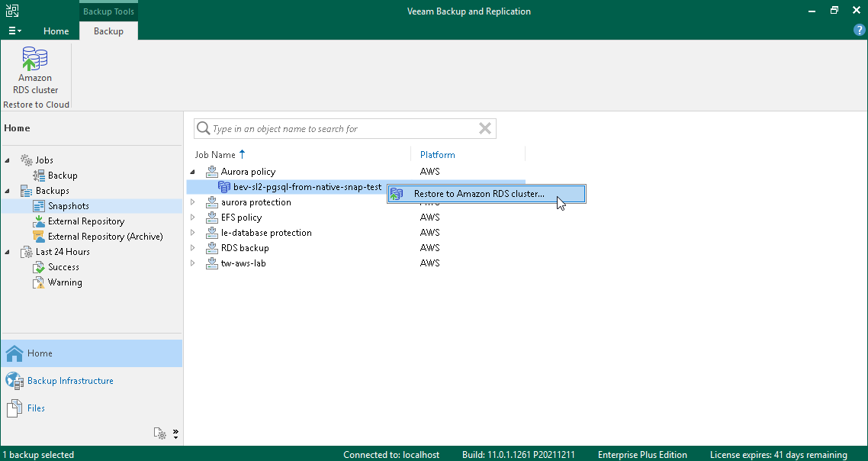Collapse the Last 24 Hours tree node
Image resolution: width=868 pixels, height=461 pixels.
[7, 252]
